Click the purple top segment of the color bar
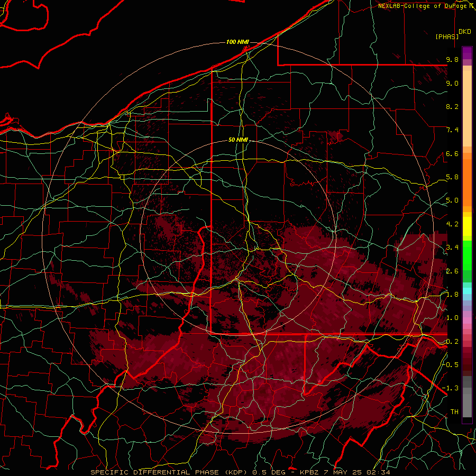476x476 pixels. [467, 53]
